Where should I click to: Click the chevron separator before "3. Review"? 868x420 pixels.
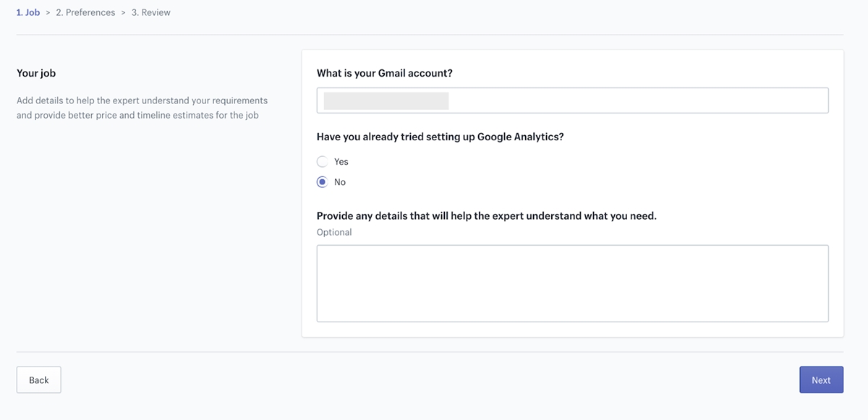[x=124, y=13]
